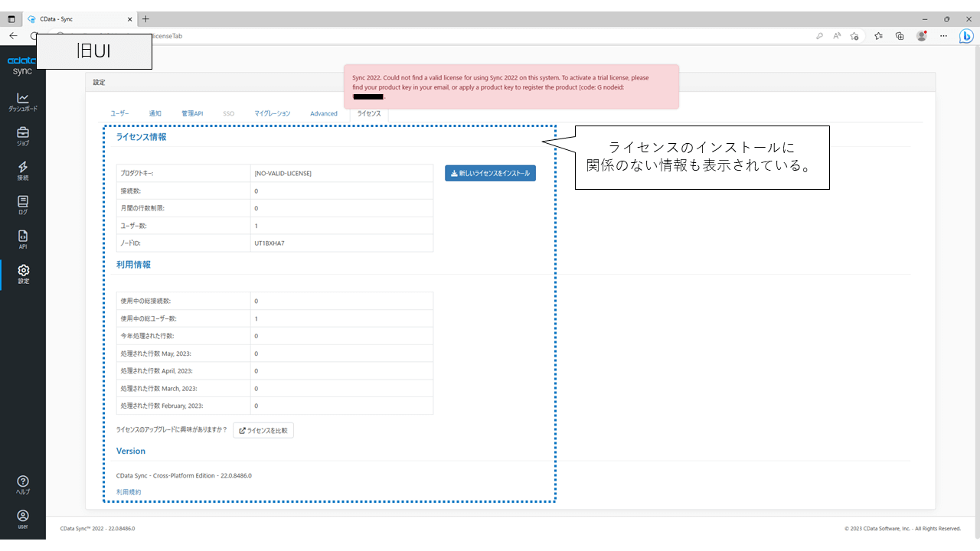Click the 処理された行数 April, 2023 label
980x551 pixels.
156,371
